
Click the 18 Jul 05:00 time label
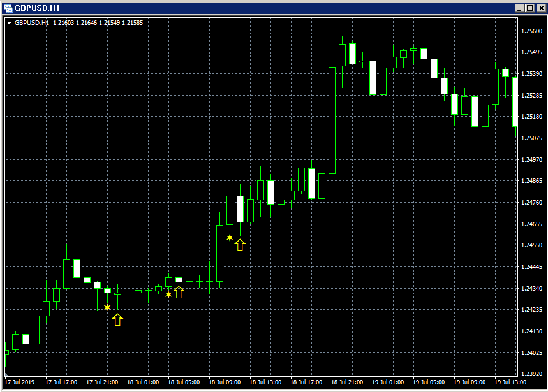click(184, 382)
